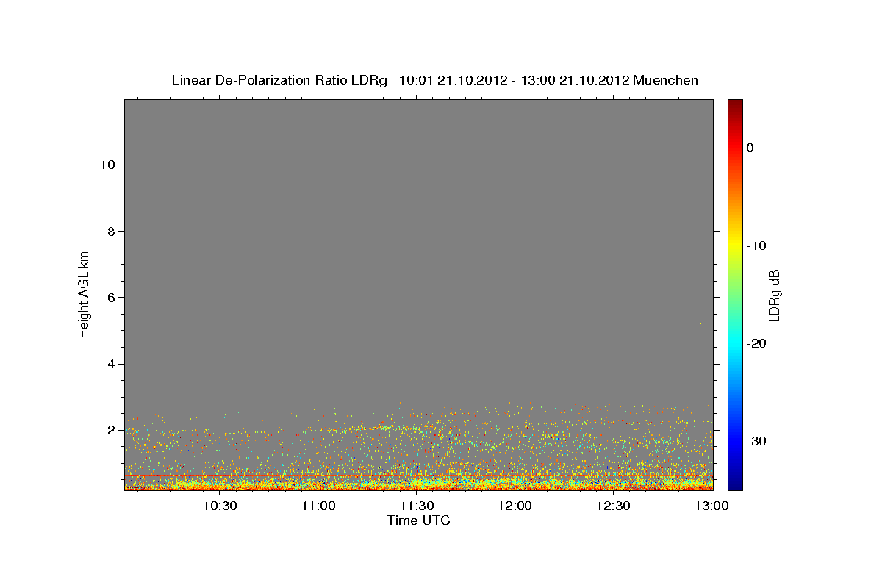Click the colorbar value '0'
The image size is (882, 588).
pos(750,148)
